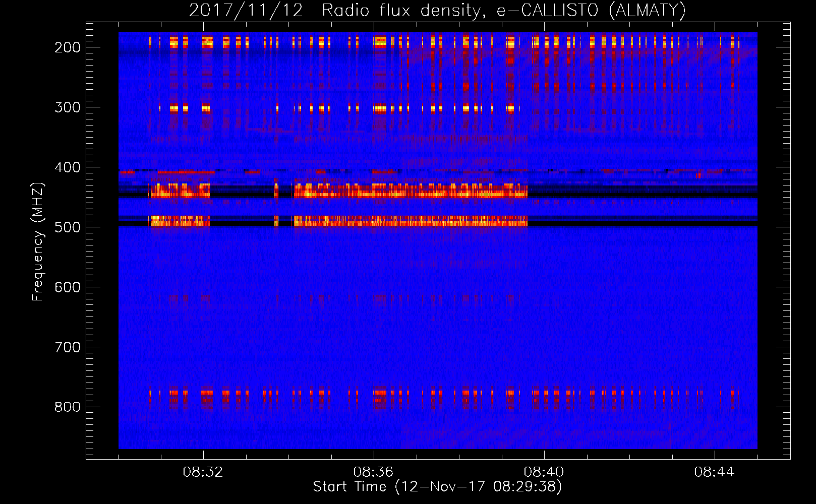The height and width of the screenshot is (504, 816).
Task: Click the 700 frequency tick label
Action: [68, 347]
